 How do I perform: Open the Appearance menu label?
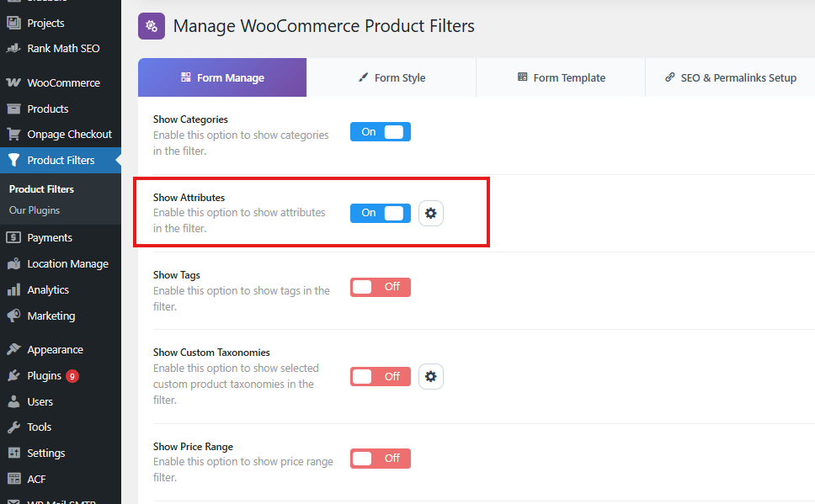point(55,349)
